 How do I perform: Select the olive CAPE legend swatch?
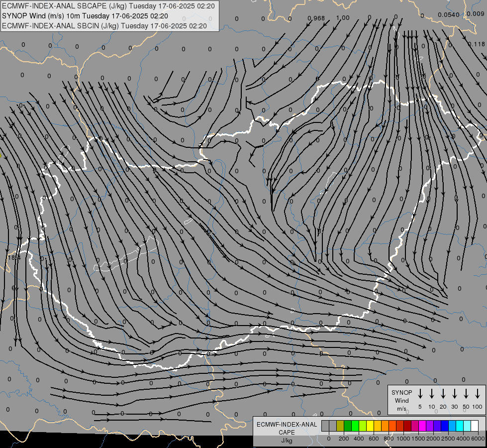point(340,426)
